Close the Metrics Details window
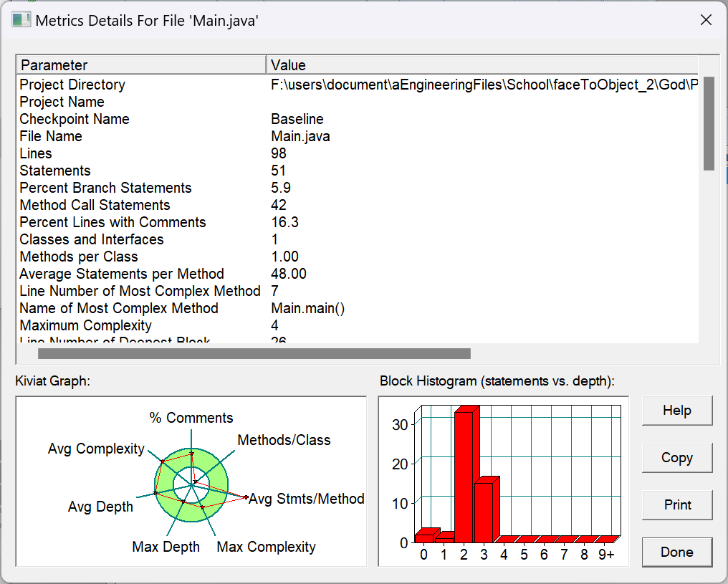This screenshot has width=728, height=584. 707,20
